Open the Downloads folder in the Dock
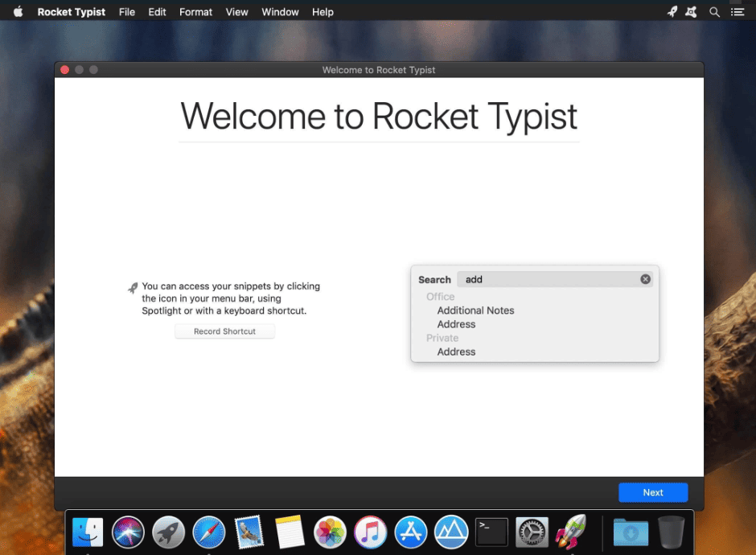This screenshot has width=756, height=555. (x=631, y=532)
